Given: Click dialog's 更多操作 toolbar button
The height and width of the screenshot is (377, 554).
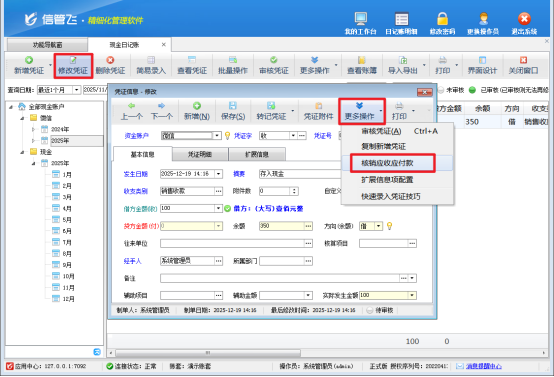Looking at the screenshot, I should [x=359, y=111].
